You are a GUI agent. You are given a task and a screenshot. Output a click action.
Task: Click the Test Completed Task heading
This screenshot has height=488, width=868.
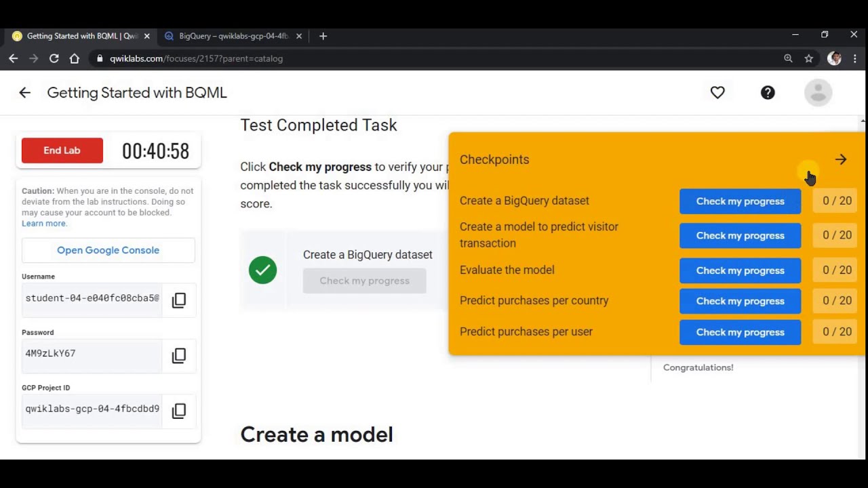pos(319,125)
